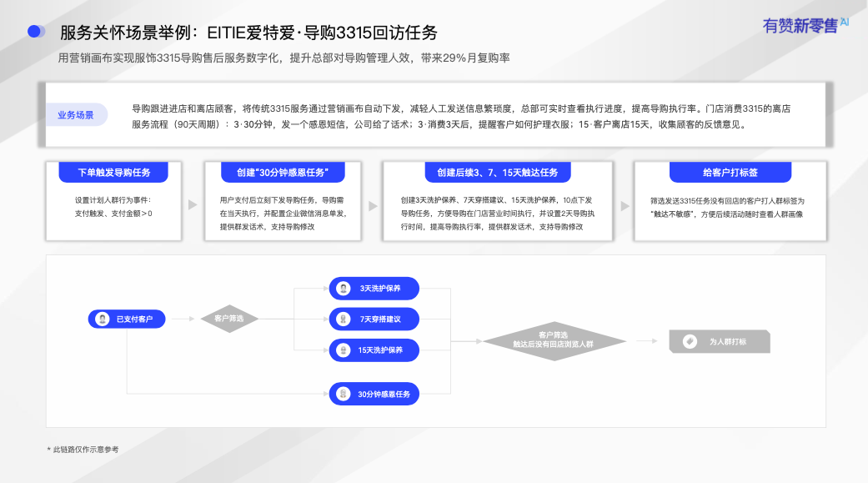Click the 下单触发导购任务 header

tap(113, 173)
